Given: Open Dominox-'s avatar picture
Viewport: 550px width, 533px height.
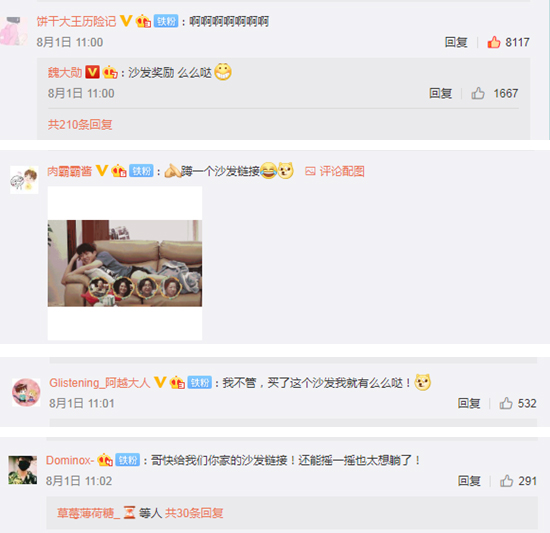Looking at the screenshot, I should coord(22,470).
